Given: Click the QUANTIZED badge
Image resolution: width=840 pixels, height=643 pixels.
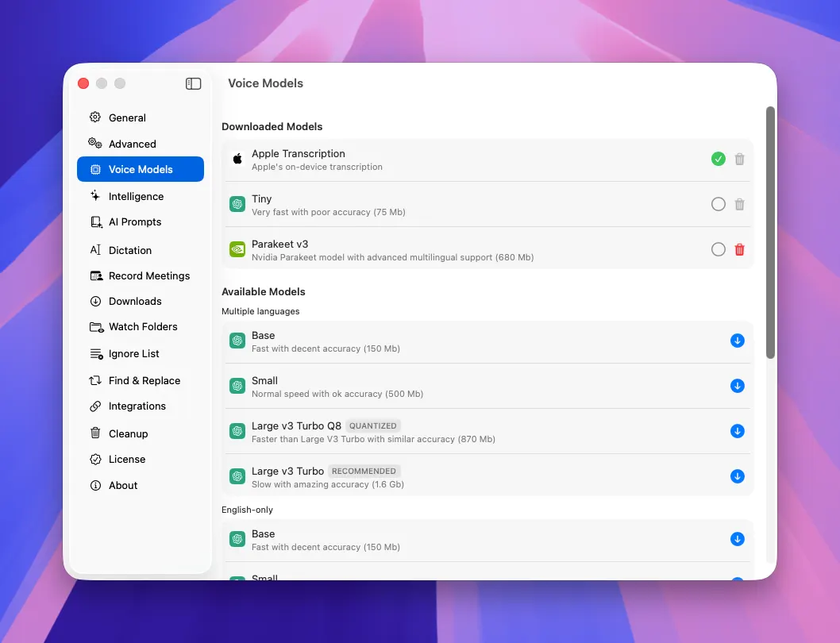Looking at the screenshot, I should pos(373,426).
